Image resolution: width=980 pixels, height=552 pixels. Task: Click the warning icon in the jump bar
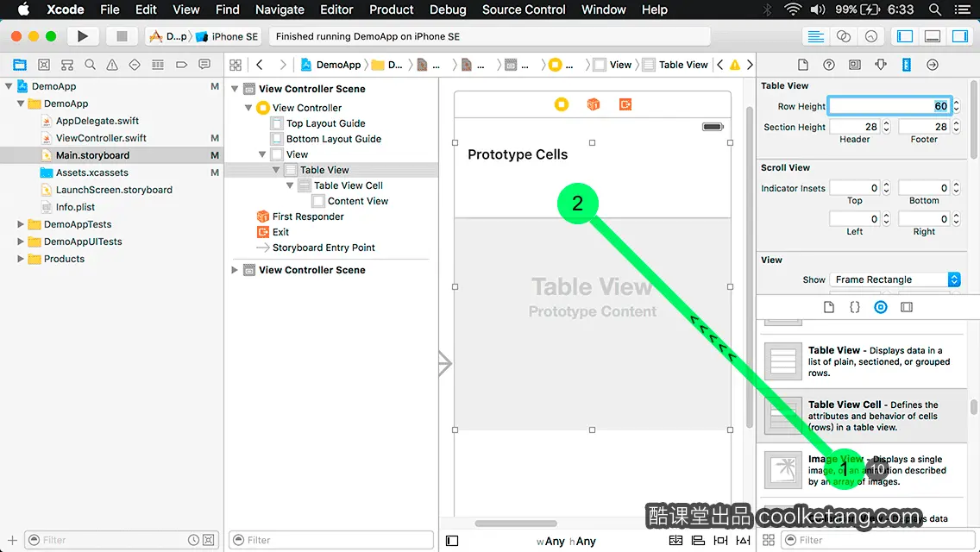pos(735,65)
